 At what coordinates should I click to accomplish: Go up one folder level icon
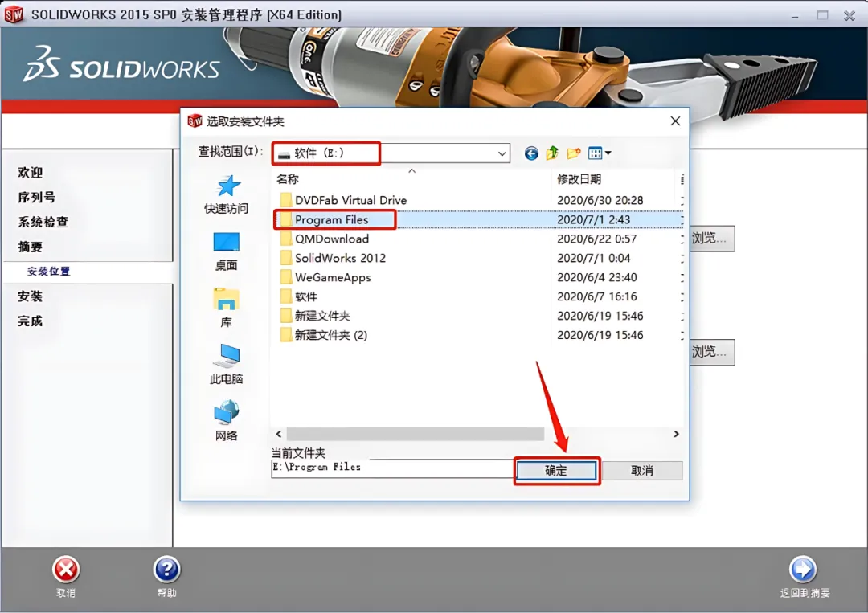tap(552, 153)
